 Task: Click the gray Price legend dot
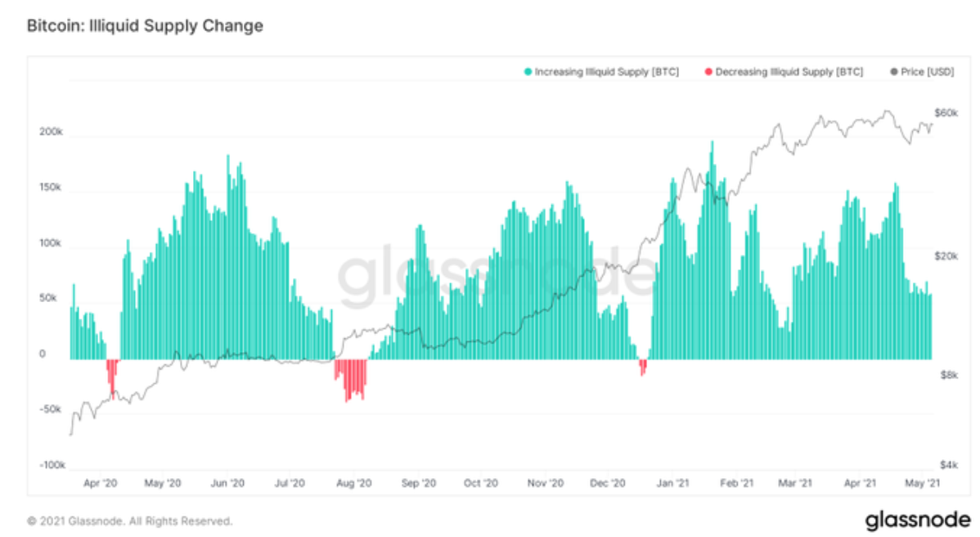(x=892, y=72)
